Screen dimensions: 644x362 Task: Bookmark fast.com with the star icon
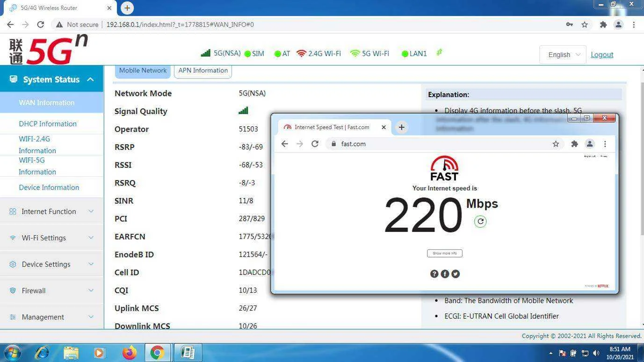pyautogui.click(x=556, y=144)
